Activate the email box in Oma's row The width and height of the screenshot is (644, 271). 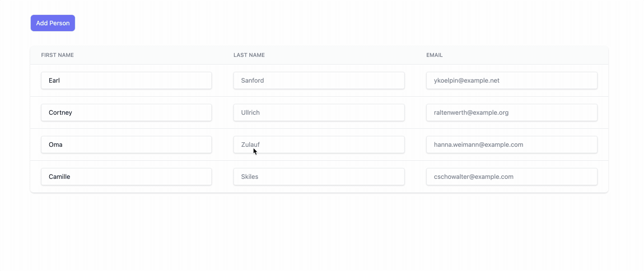[512, 145]
